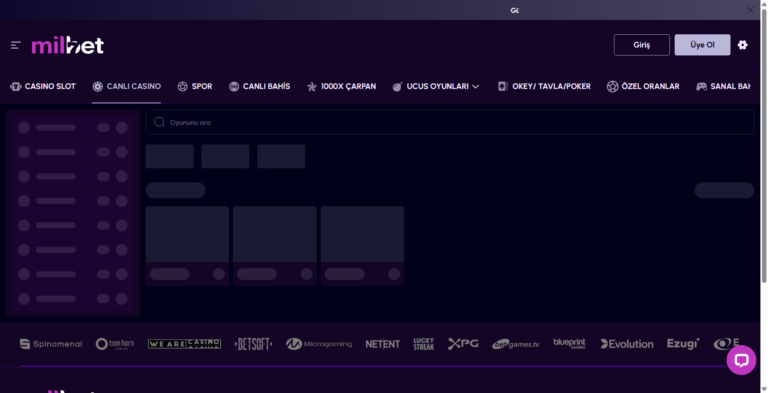Click the page vertical scrollbar

(x=764, y=147)
